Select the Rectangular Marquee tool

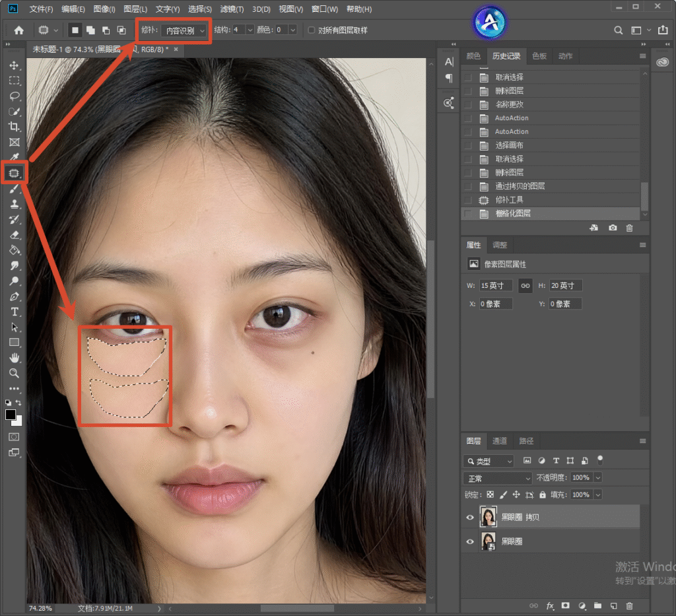[15, 81]
